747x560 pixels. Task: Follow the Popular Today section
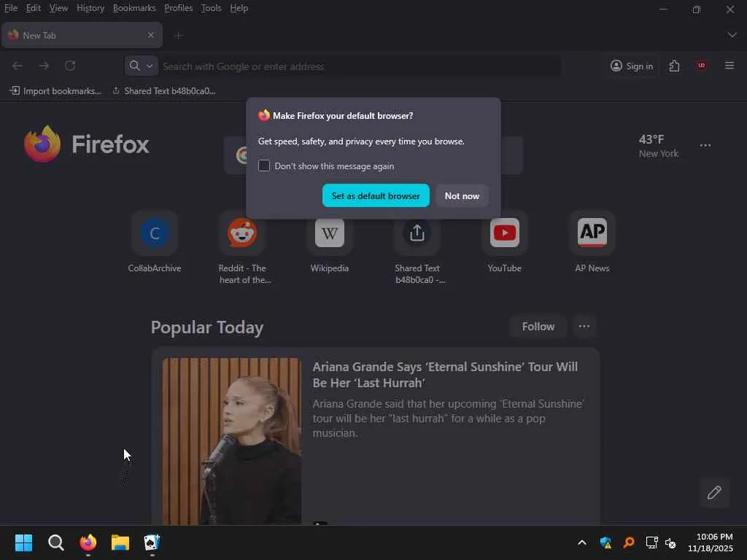pyautogui.click(x=538, y=326)
